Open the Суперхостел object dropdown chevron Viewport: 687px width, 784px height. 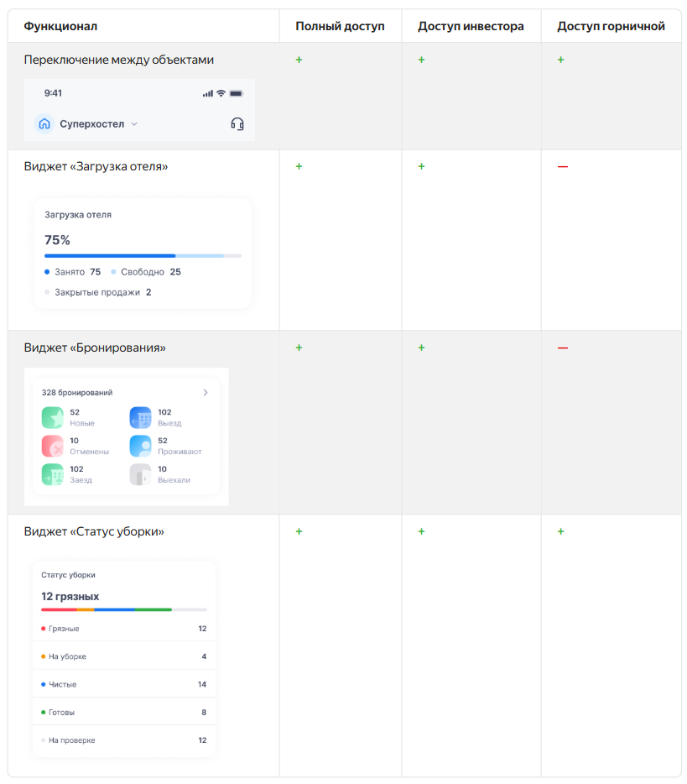[134, 124]
